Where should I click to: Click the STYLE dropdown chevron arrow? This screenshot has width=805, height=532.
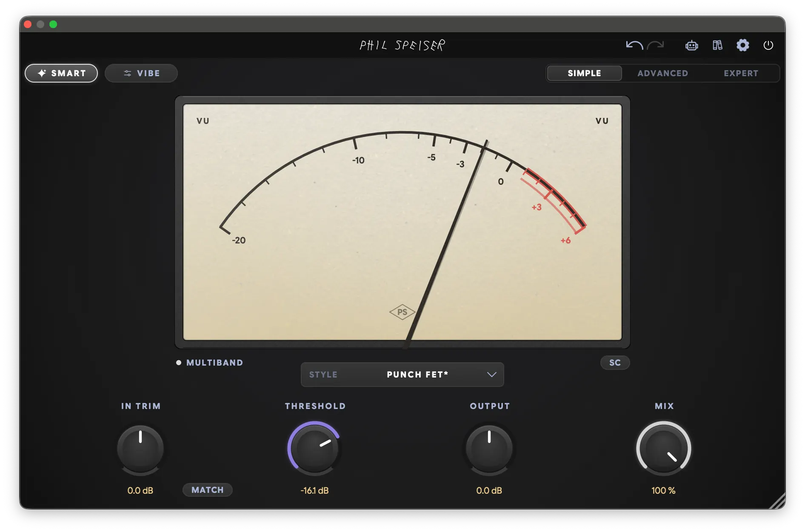(492, 375)
